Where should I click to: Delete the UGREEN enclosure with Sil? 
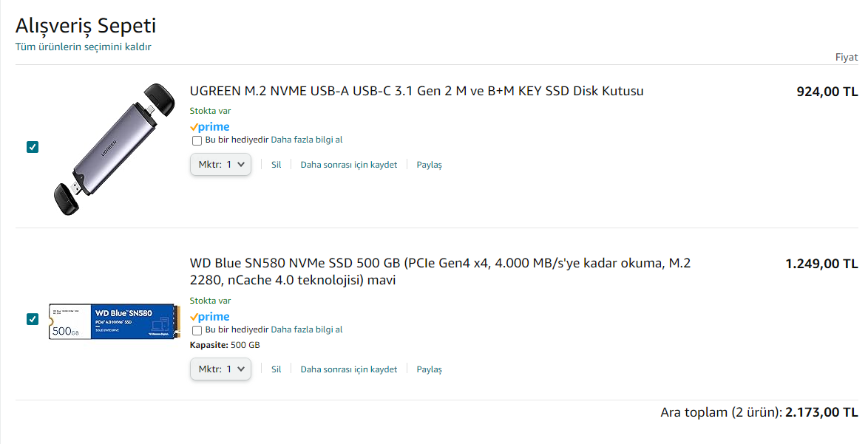(x=276, y=165)
